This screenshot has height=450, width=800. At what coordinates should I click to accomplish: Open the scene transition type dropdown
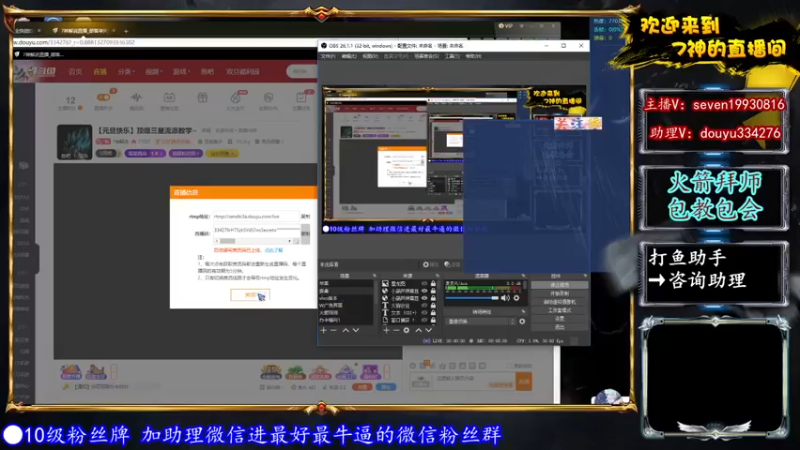click(481, 321)
